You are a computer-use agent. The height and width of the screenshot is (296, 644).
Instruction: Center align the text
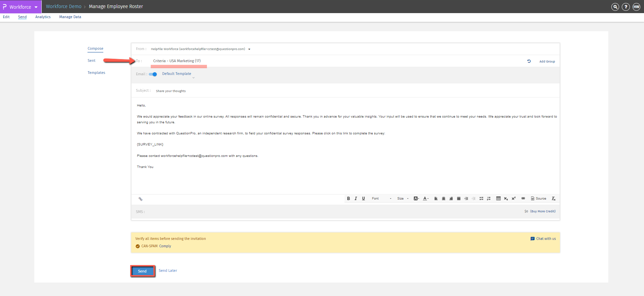tap(443, 199)
